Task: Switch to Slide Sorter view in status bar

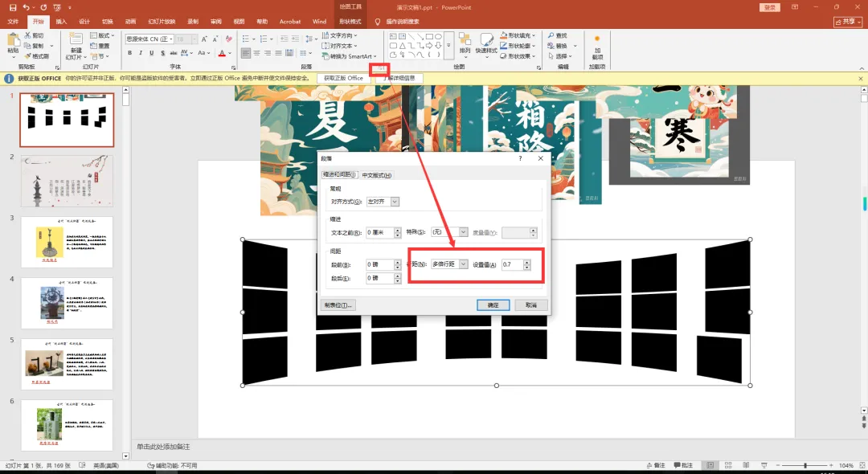Action: (728, 465)
